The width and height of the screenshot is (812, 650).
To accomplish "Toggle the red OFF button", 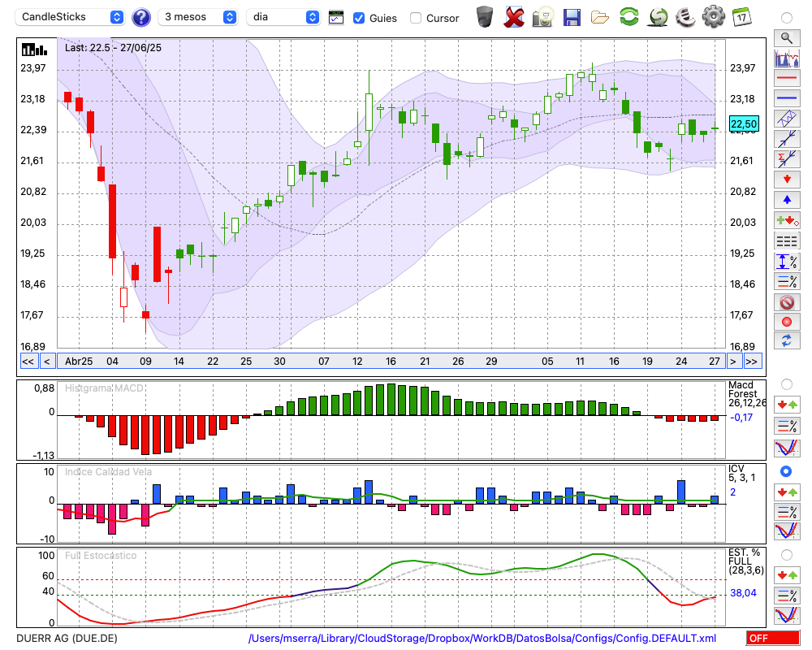I will pyautogui.click(x=773, y=638).
